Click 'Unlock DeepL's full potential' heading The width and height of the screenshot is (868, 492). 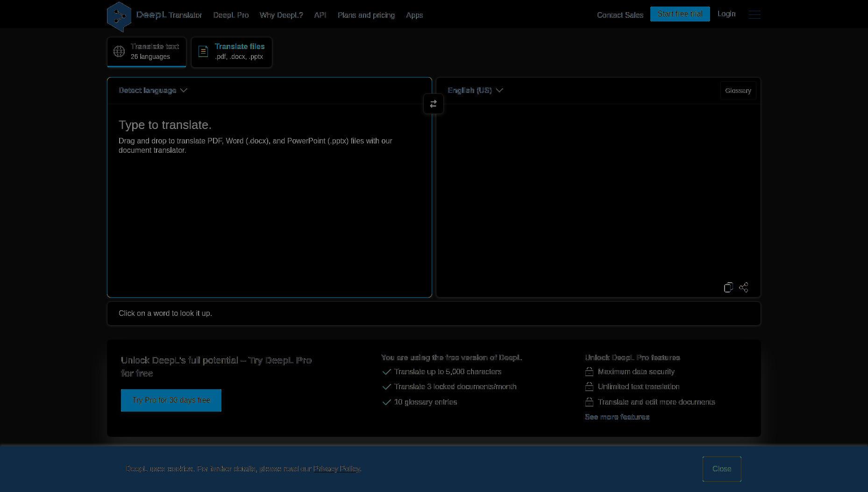point(216,367)
